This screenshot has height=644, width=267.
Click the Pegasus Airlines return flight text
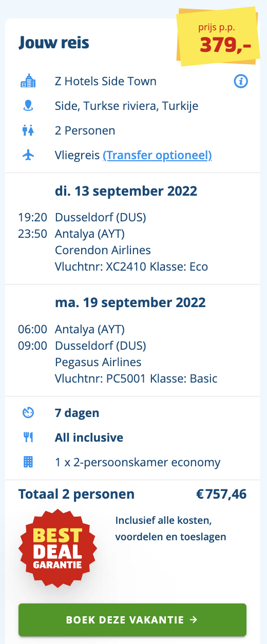pos(98,362)
